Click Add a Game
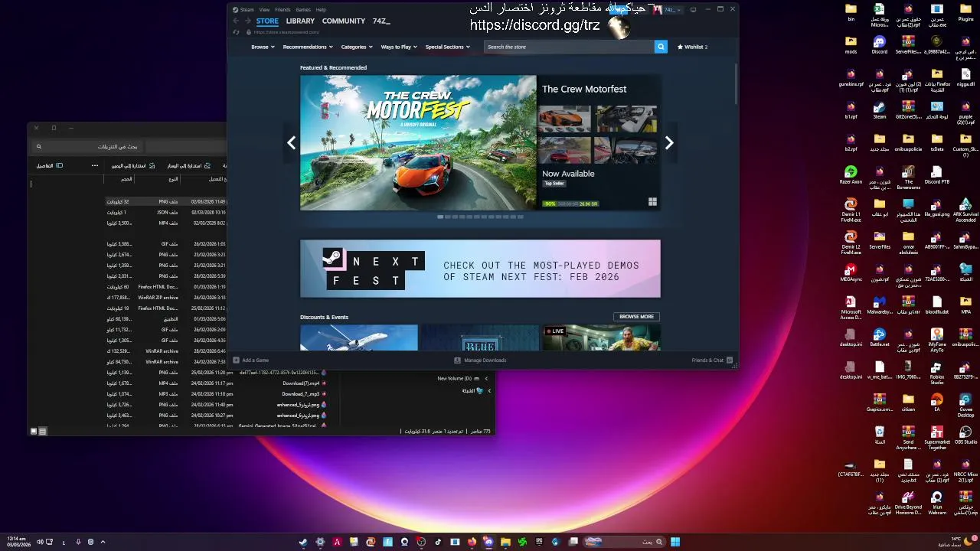Screen dimensions: 980x551 tap(251, 360)
